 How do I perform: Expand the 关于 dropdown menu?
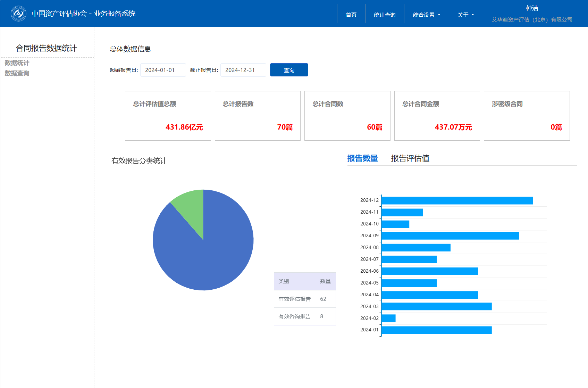tap(465, 15)
